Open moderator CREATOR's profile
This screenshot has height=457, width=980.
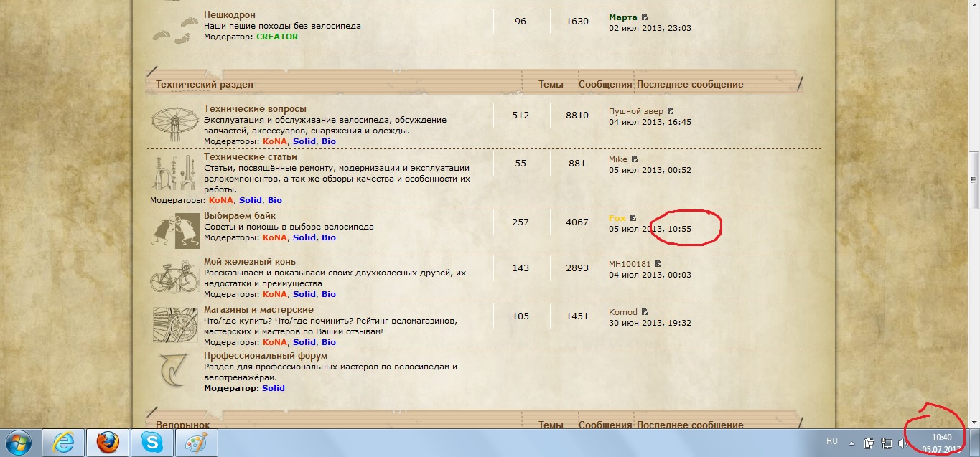click(276, 37)
